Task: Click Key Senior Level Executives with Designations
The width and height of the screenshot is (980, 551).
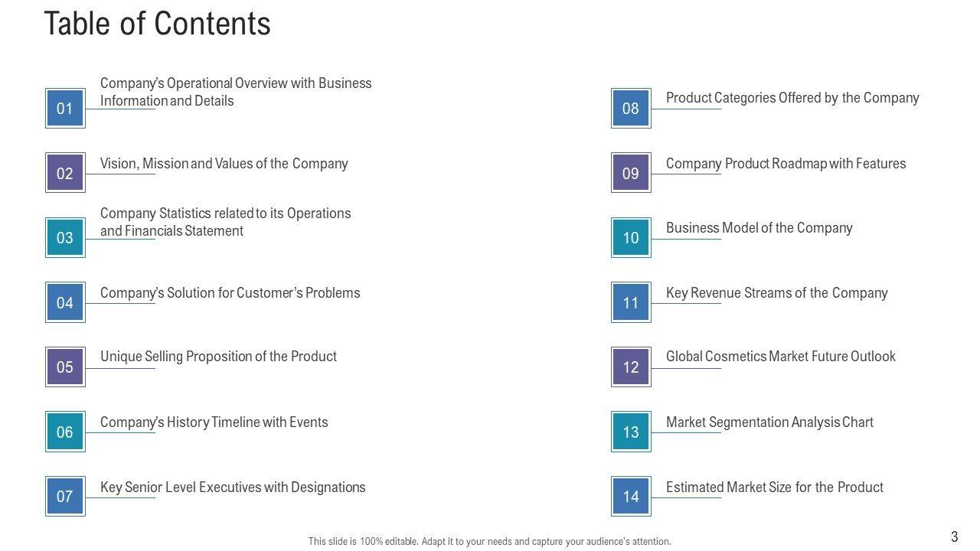Action: coord(233,487)
